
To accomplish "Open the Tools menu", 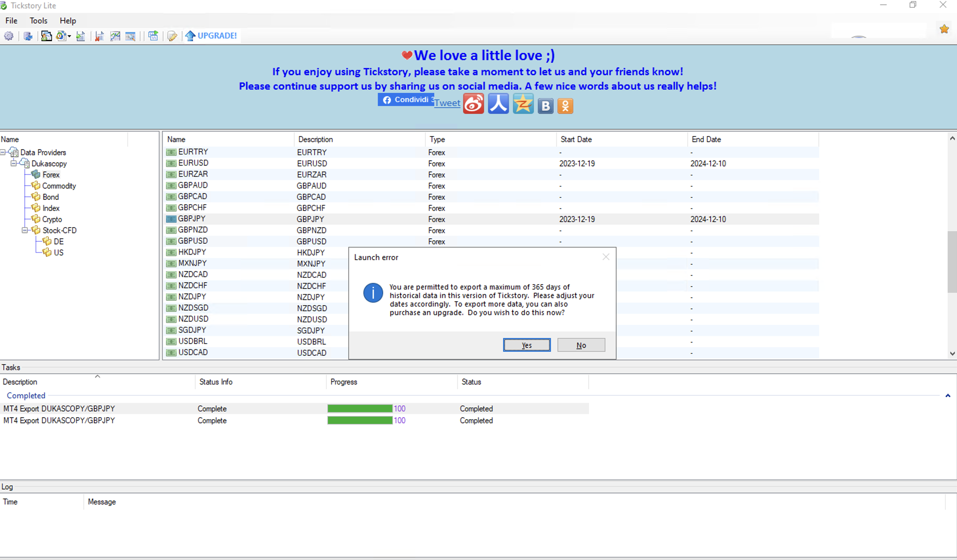I will 38,21.
